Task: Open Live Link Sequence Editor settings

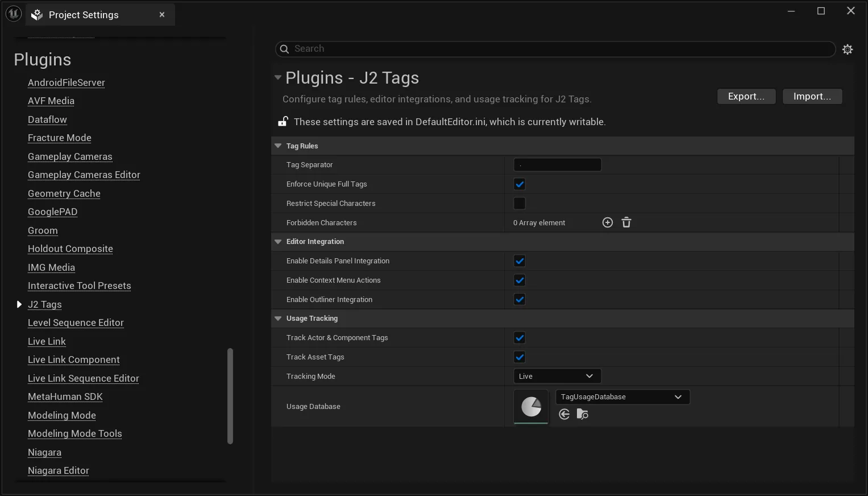Action: pos(84,378)
